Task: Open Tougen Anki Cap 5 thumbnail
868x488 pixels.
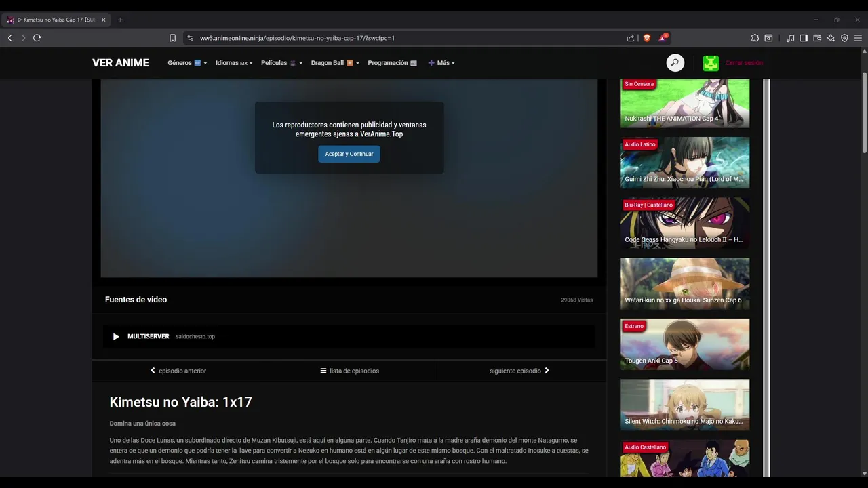Action: tap(685, 344)
